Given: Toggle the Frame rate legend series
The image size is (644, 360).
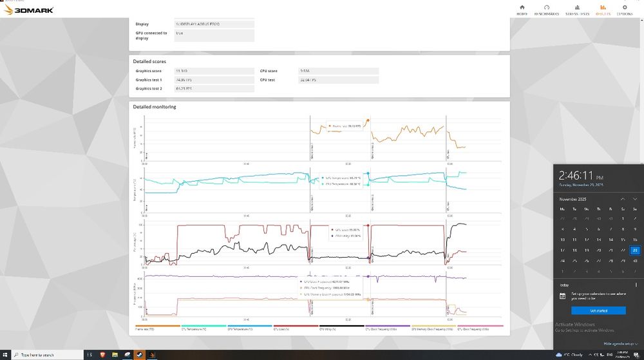Looking at the screenshot, I should [x=158, y=328].
